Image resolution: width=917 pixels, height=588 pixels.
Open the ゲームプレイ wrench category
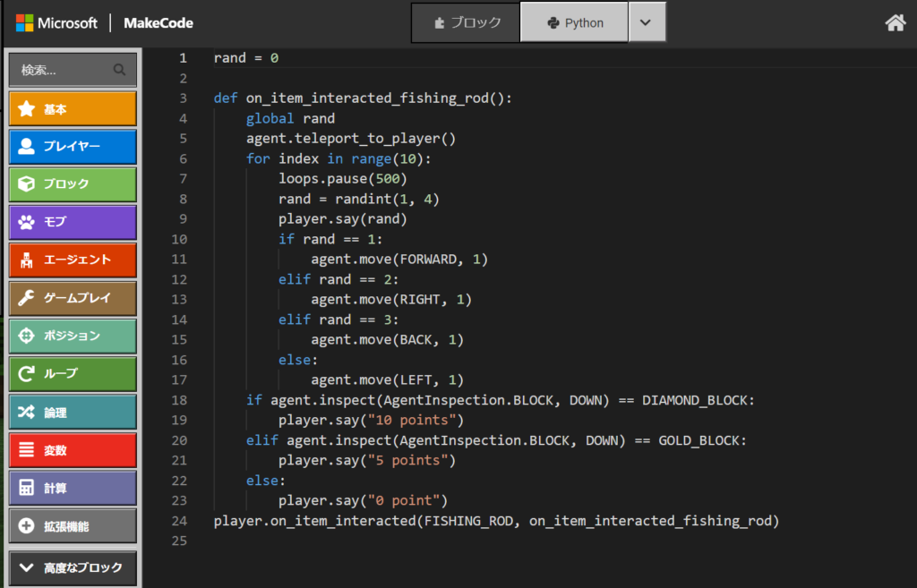tap(73, 298)
